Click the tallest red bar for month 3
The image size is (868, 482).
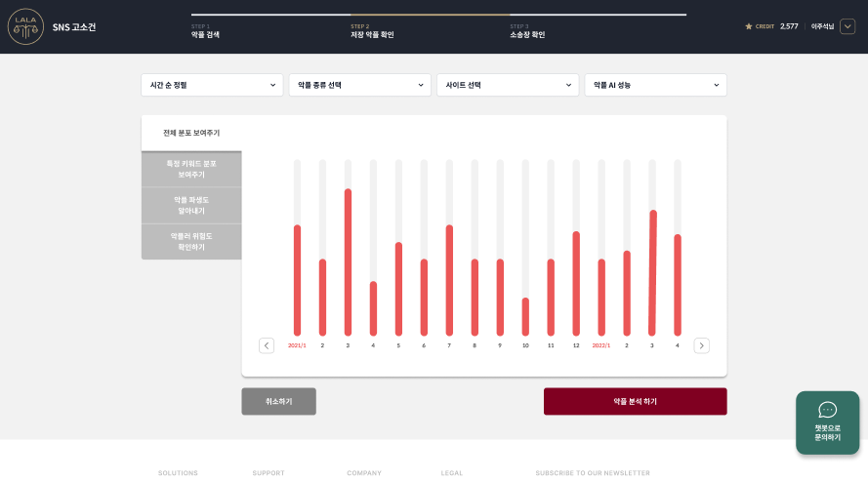pyautogui.click(x=348, y=261)
